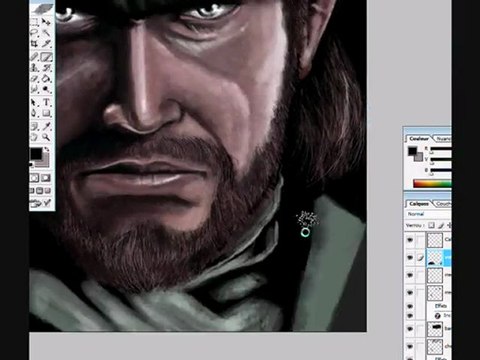480x360 pixels.
Task: Switch to the Nuancier tab
Action: coord(443,138)
